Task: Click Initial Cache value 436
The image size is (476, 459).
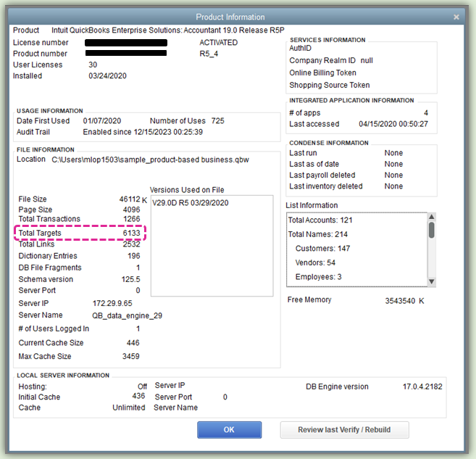Action: (138, 396)
